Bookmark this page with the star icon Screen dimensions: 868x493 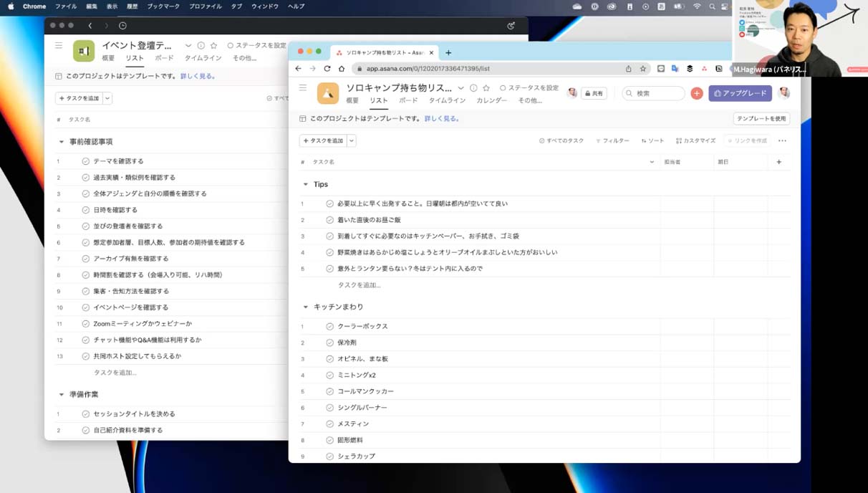643,69
